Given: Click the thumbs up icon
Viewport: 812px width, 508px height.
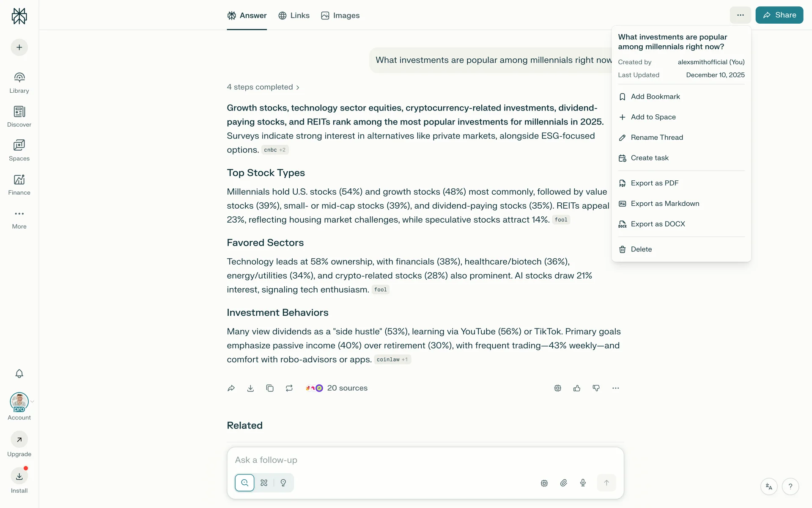Looking at the screenshot, I should (577, 388).
